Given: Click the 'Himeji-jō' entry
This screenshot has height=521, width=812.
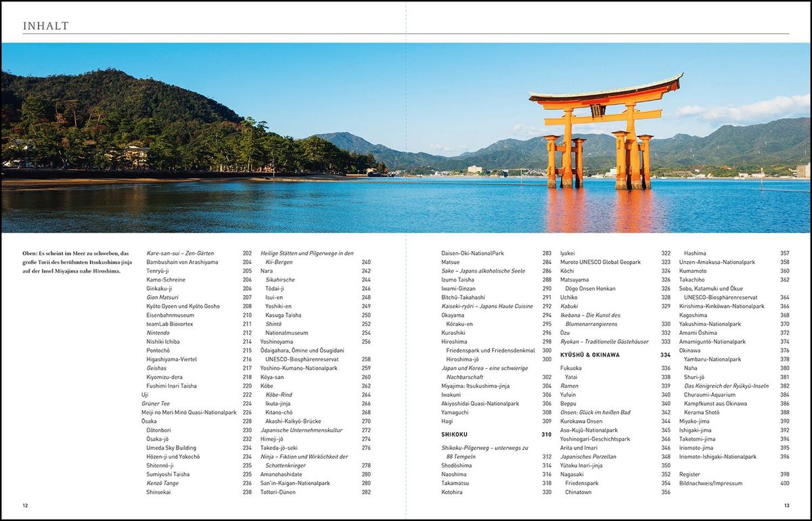Looking at the screenshot, I should 272,438.
